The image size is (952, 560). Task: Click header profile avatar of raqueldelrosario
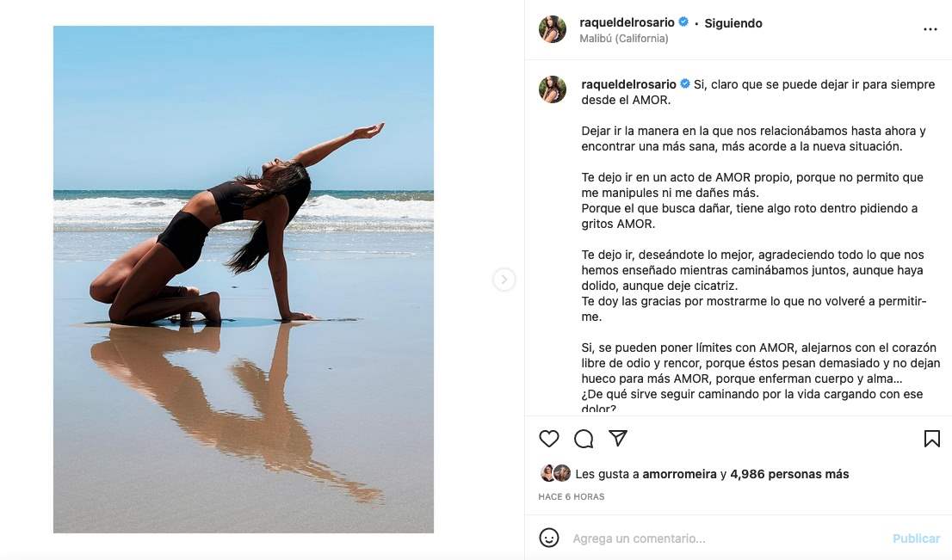click(553, 29)
